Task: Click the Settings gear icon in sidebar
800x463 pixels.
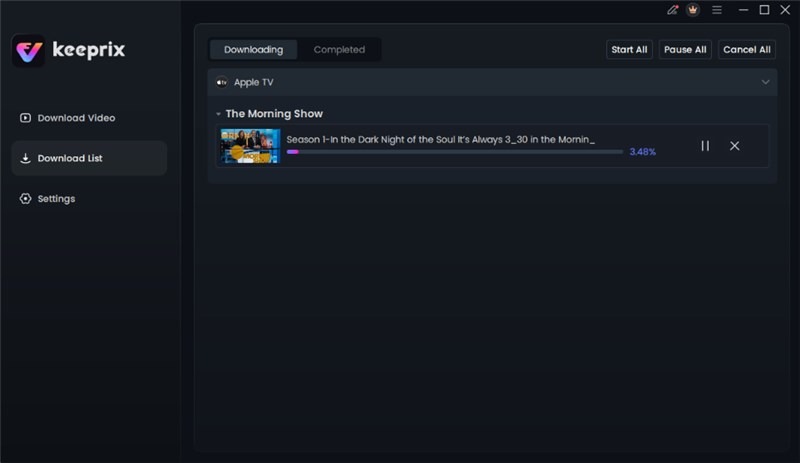Action: [25, 199]
